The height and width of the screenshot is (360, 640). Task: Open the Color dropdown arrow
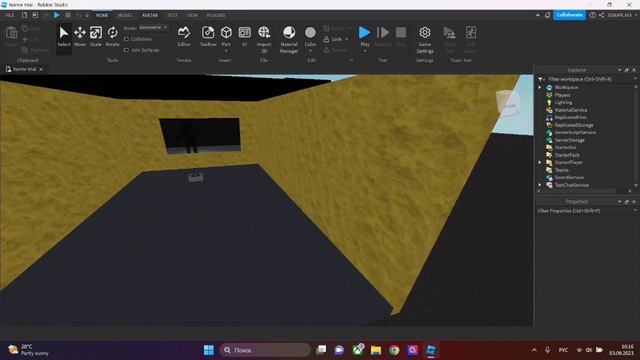click(x=310, y=51)
